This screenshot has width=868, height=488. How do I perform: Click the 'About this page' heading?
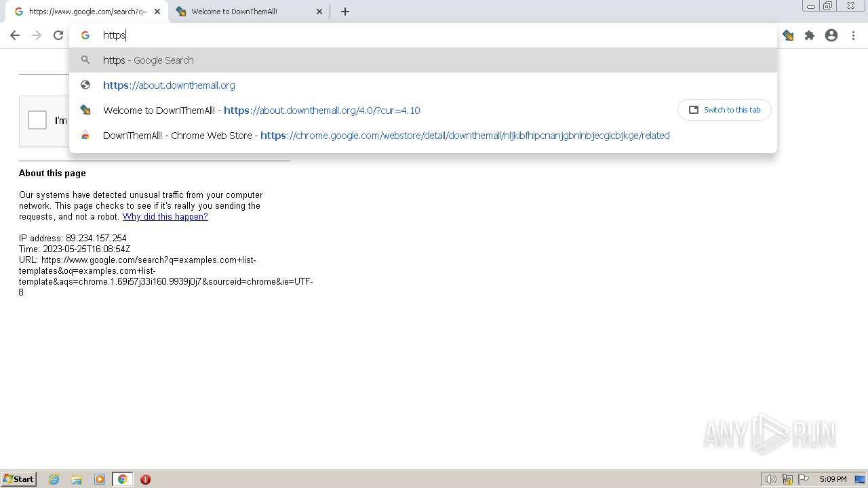(x=52, y=174)
